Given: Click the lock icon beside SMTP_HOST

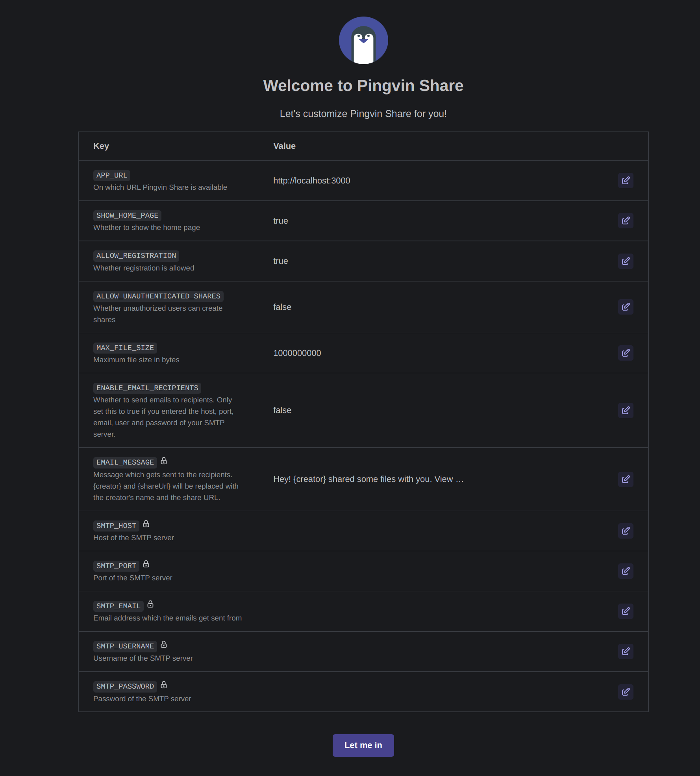Looking at the screenshot, I should (x=146, y=524).
